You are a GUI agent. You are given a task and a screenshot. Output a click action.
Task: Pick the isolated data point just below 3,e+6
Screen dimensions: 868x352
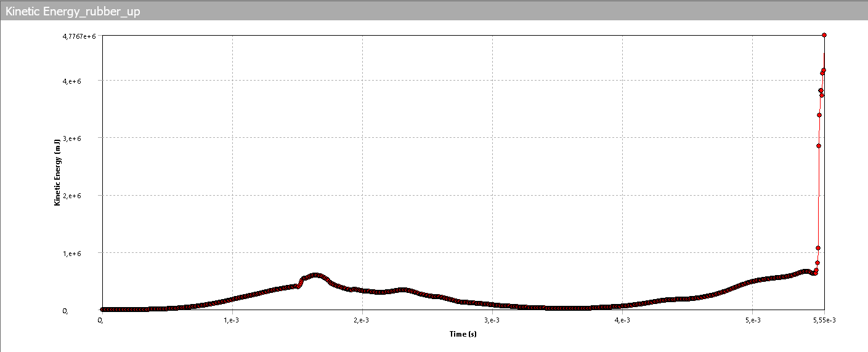[x=819, y=146]
